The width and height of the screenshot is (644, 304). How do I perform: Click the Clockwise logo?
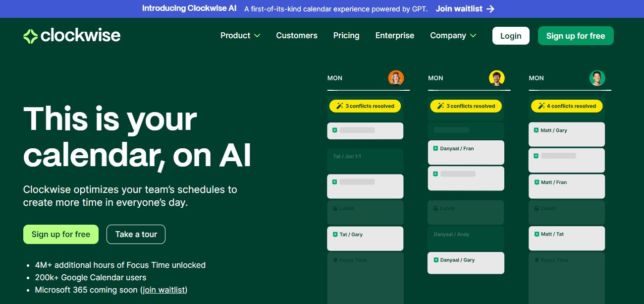pos(72,36)
